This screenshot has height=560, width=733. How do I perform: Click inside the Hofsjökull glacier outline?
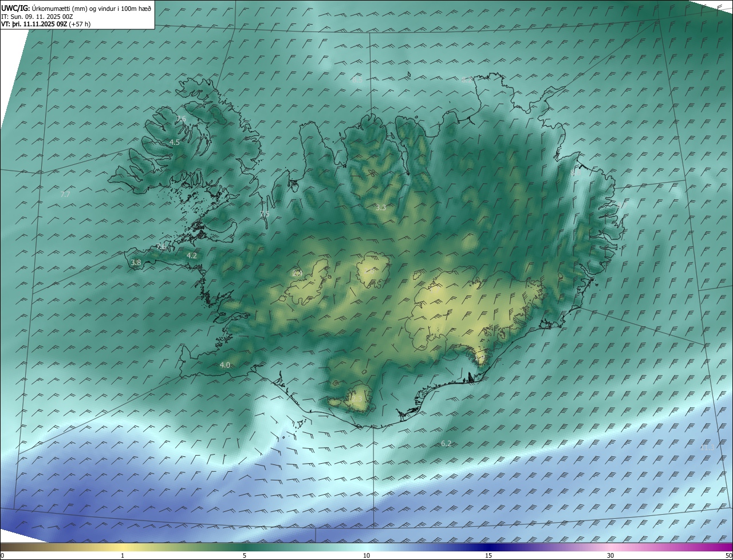click(372, 270)
